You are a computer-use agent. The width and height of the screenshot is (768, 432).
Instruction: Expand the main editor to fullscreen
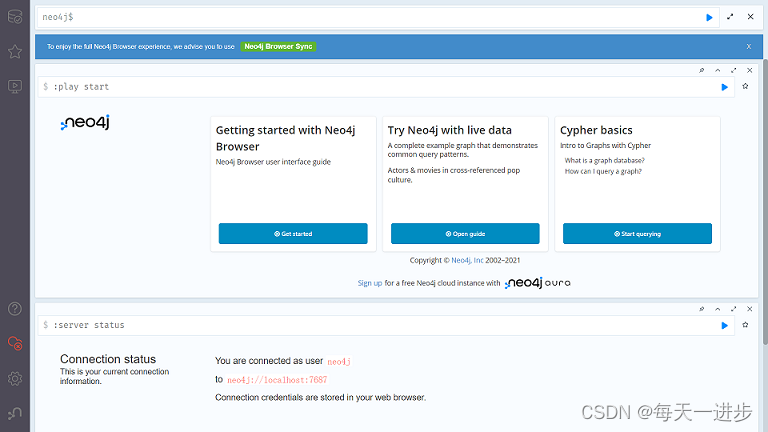point(730,17)
